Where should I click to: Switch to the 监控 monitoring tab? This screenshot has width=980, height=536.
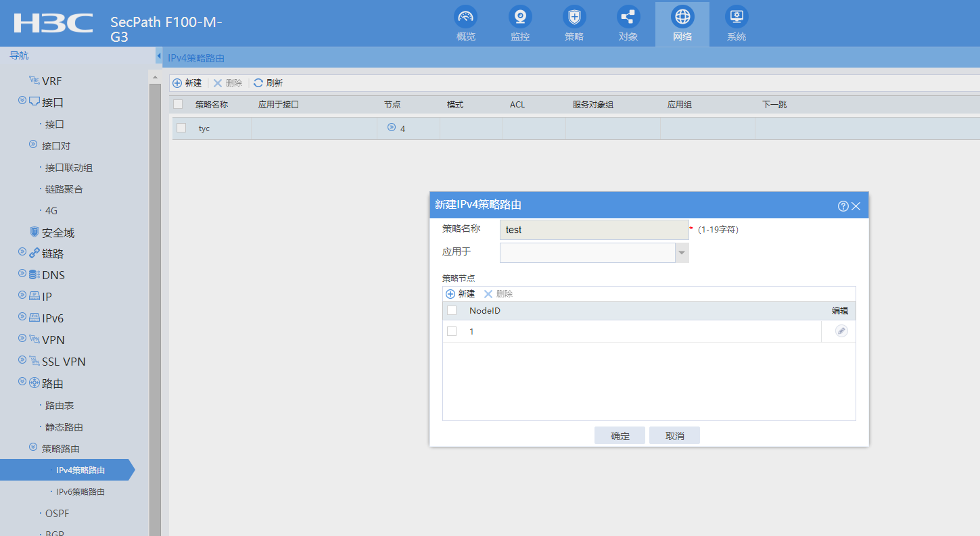(519, 24)
